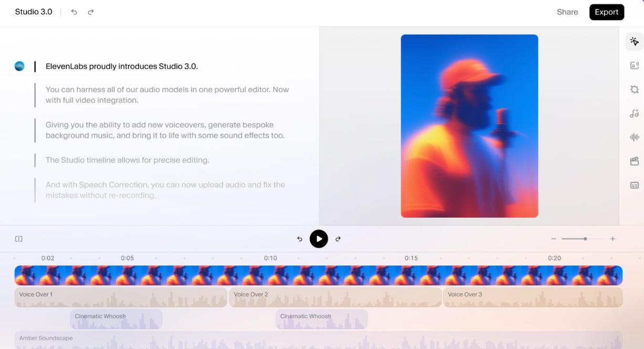
Task: Click the play button
Action: [x=319, y=239]
